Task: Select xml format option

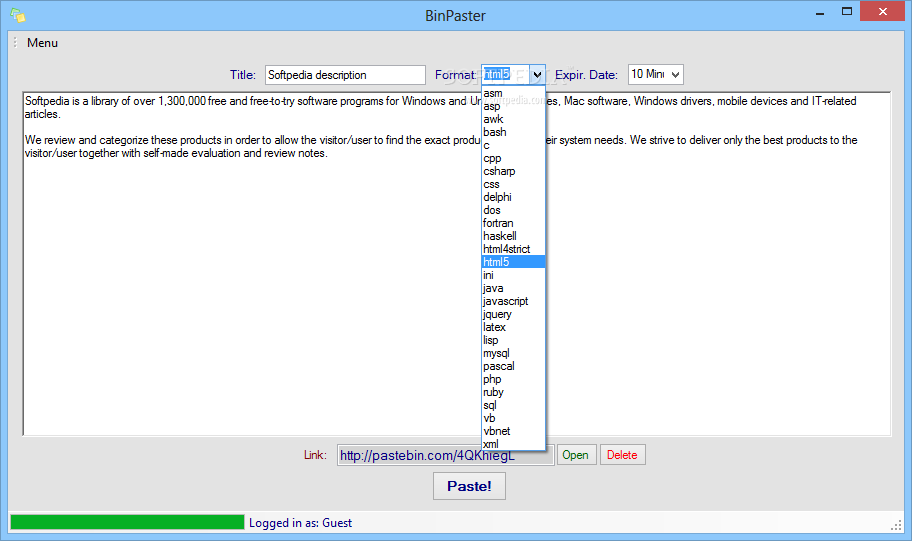Action: click(513, 444)
